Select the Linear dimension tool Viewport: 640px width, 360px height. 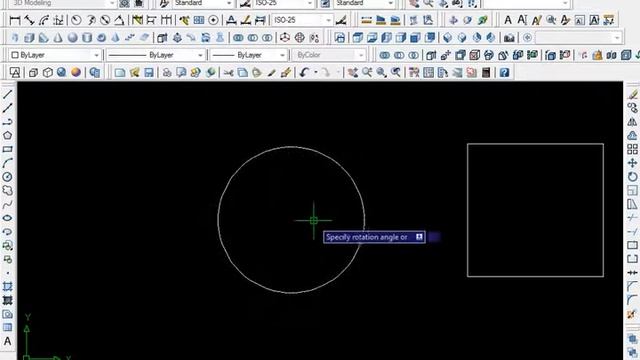click(x=15, y=20)
